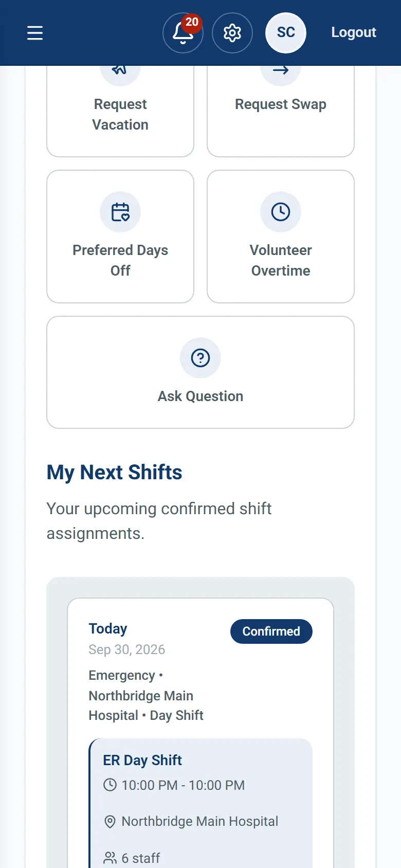Open the SC user avatar

click(x=286, y=33)
